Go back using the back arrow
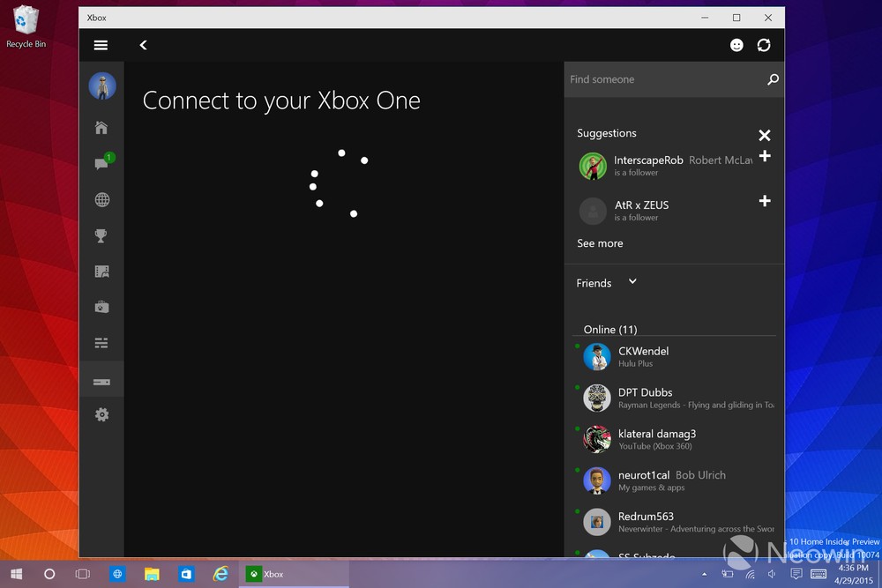The image size is (882, 588). (143, 45)
